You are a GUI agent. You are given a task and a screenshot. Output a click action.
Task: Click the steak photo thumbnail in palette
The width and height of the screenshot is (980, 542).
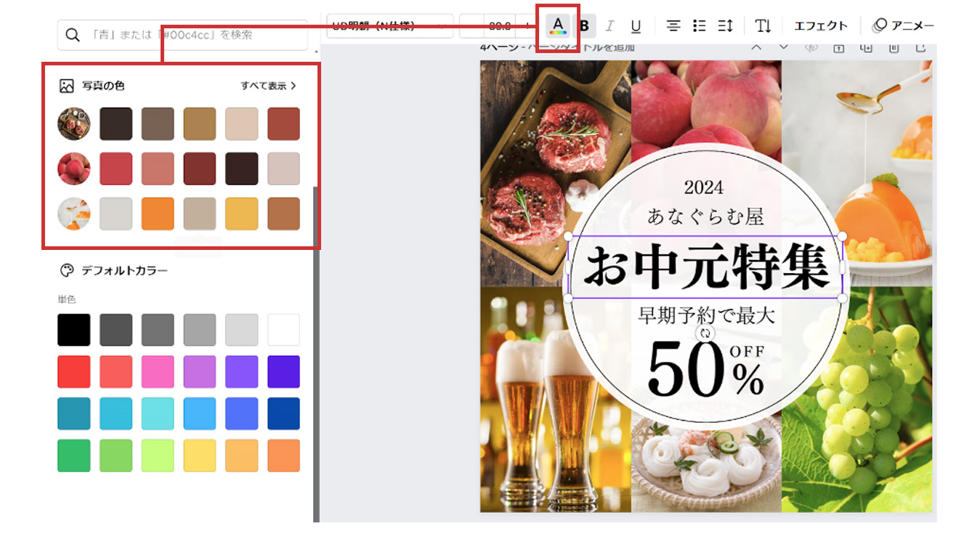(74, 124)
